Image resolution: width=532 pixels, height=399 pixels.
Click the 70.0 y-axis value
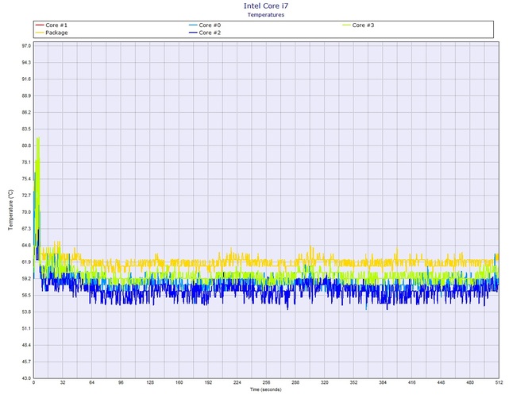pos(26,212)
